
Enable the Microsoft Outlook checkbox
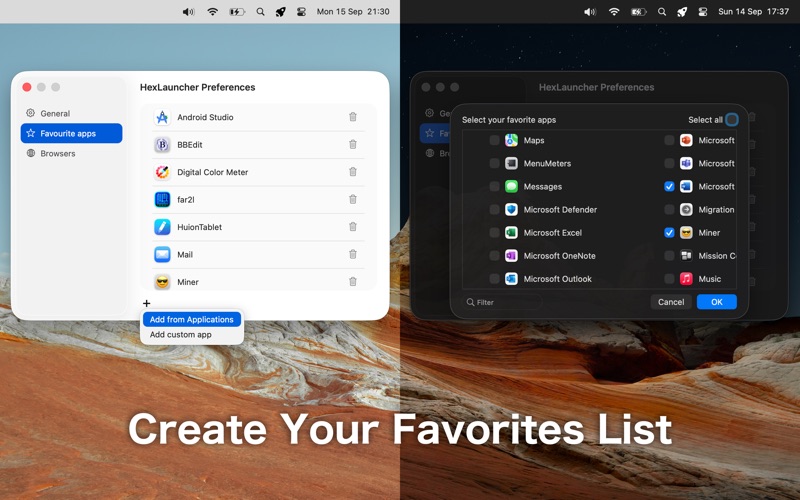coord(494,279)
